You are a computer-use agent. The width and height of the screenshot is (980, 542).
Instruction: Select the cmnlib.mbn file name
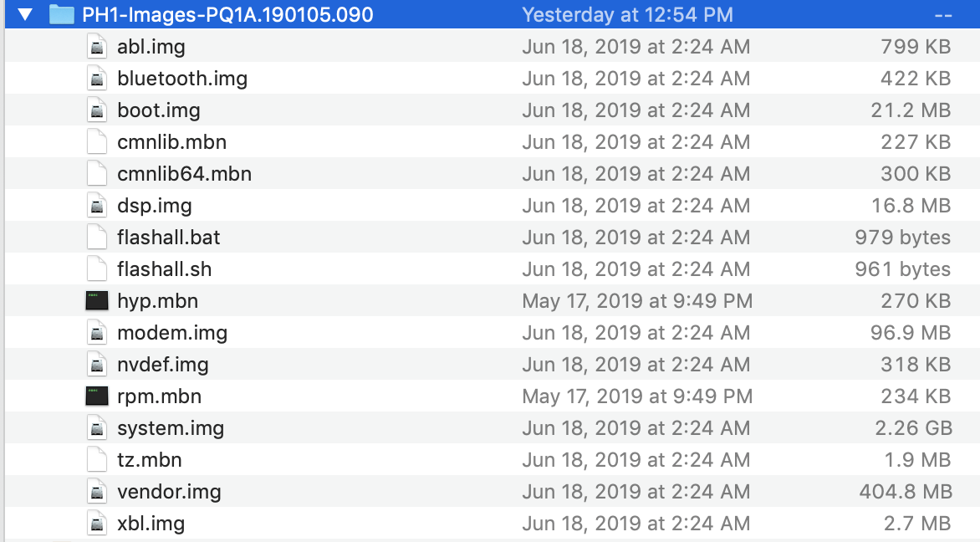point(172,142)
